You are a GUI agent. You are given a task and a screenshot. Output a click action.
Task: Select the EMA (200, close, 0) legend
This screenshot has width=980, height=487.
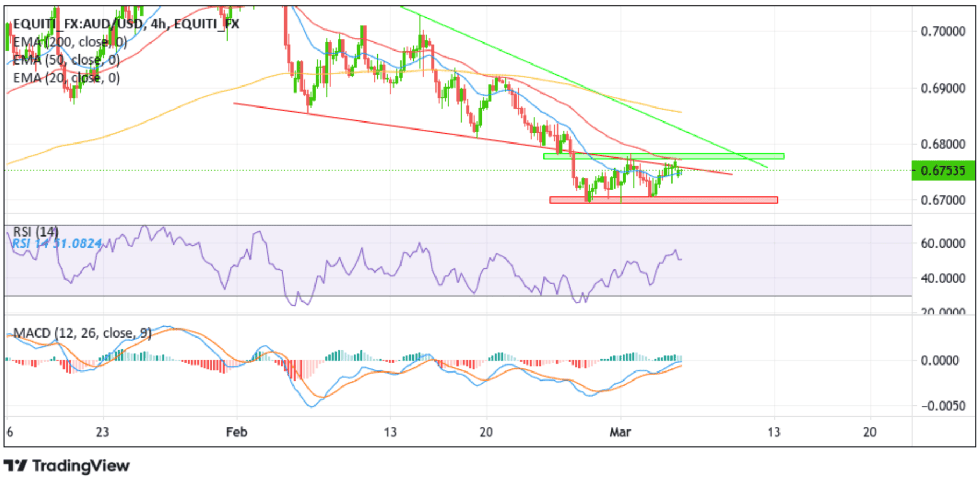pyautogui.click(x=70, y=42)
